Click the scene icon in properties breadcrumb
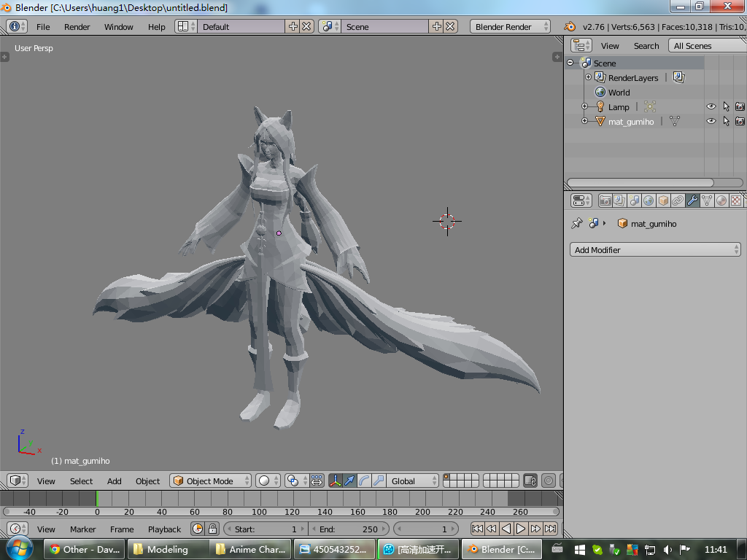 point(594,223)
